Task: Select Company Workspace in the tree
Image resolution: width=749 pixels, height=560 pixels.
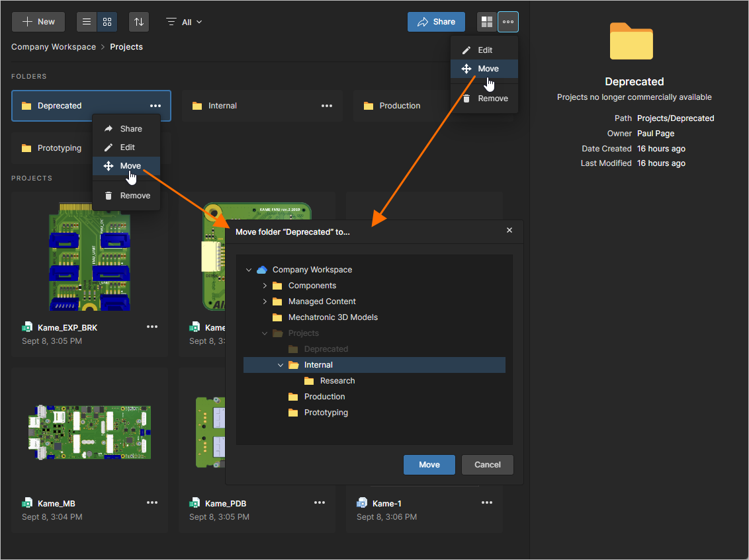Action: coord(312,270)
